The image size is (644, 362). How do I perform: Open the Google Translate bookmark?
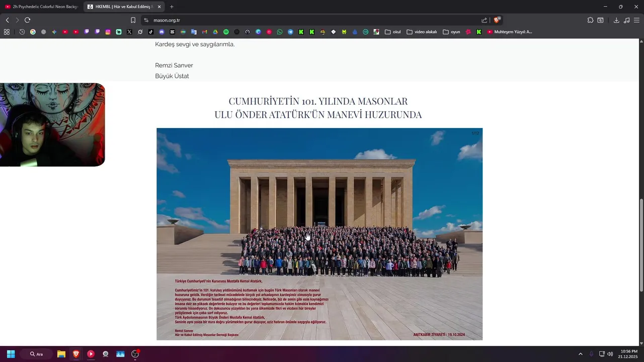pos(194,32)
